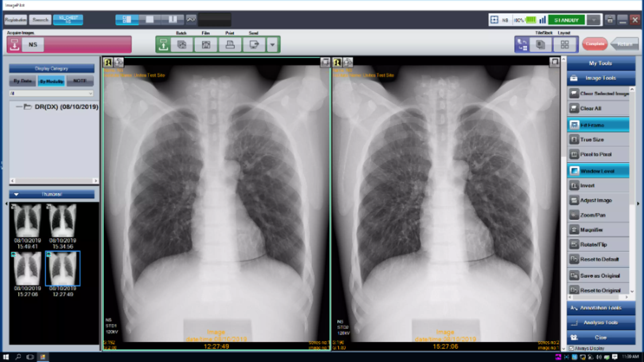Click the Batch output icon
The height and width of the screenshot is (362, 644).
(182, 44)
